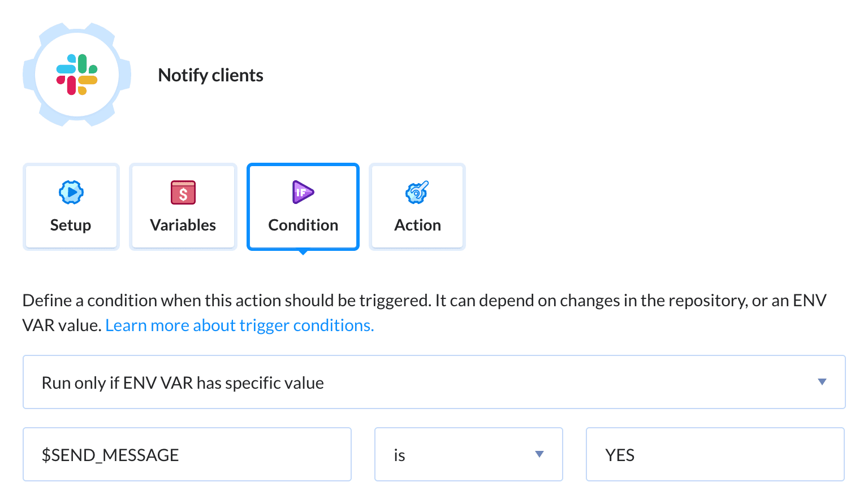The width and height of the screenshot is (868, 504).
Task: Click the blue wrench gear Action icon
Action: (417, 192)
